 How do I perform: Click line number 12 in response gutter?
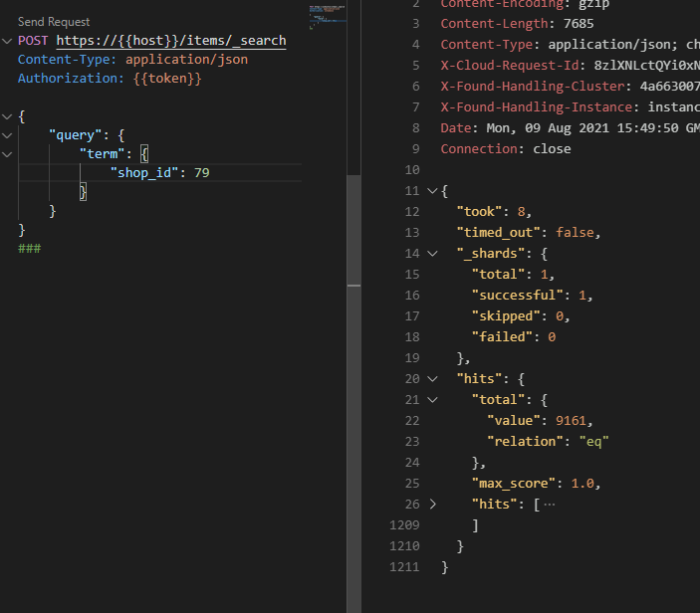(413, 212)
